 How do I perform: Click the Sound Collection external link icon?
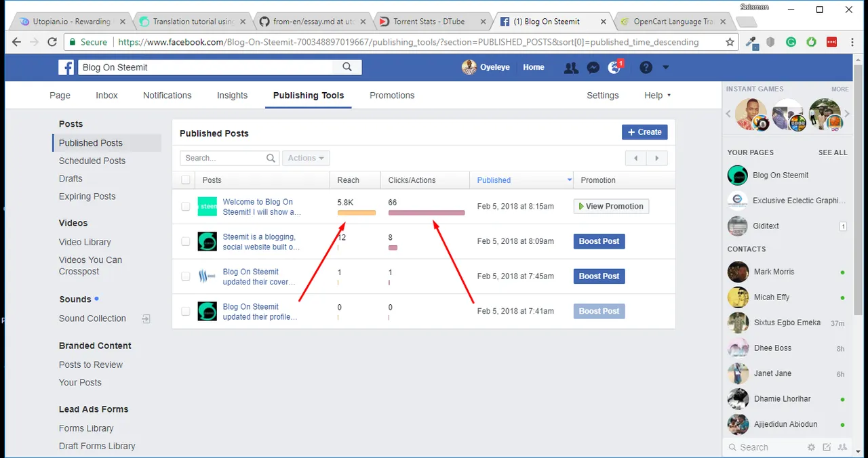[146, 318]
